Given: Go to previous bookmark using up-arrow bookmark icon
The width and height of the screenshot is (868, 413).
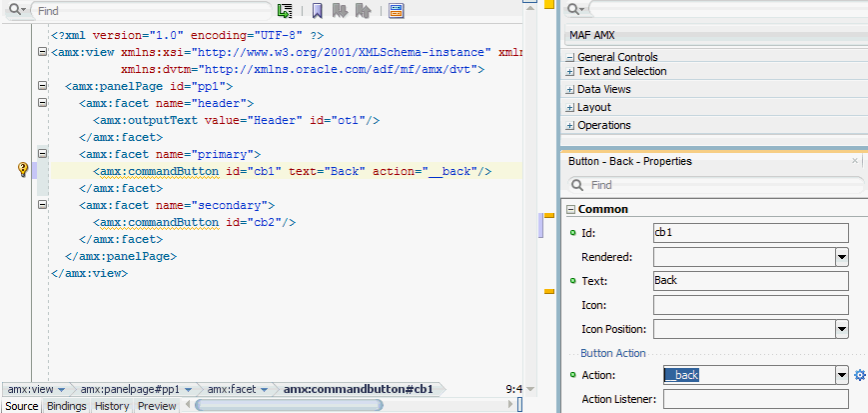Looking at the screenshot, I should tap(363, 11).
